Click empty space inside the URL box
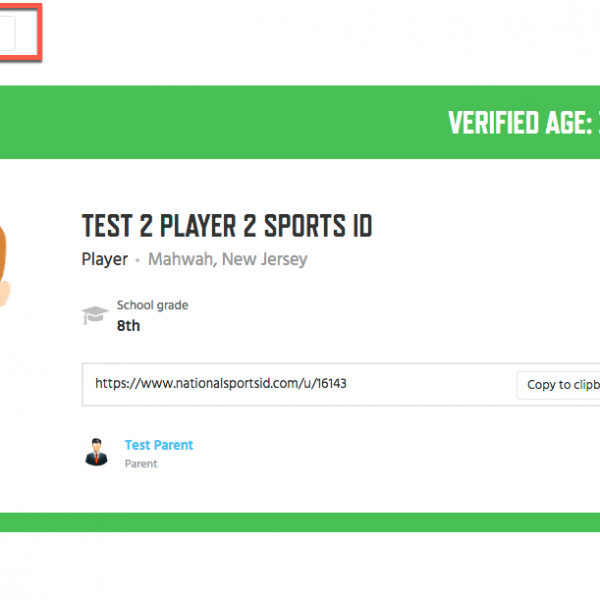The height and width of the screenshot is (600, 600). (x=429, y=385)
